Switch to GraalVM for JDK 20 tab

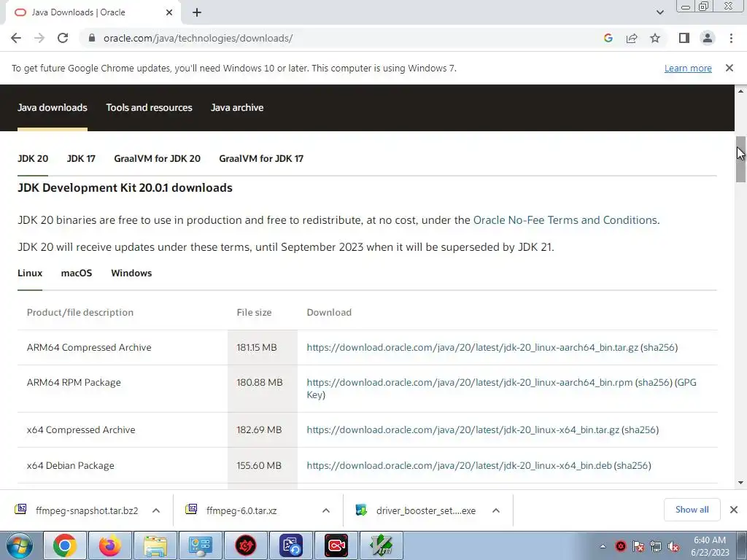tap(158, 158)
